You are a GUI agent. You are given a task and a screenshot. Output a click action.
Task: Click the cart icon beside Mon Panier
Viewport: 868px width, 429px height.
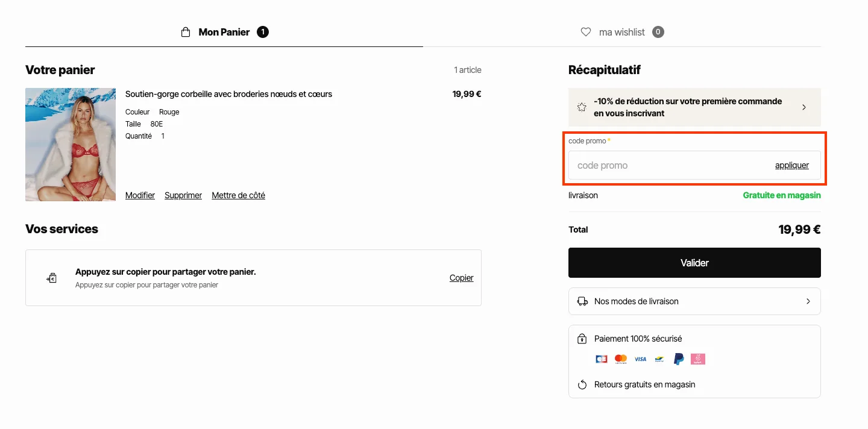click(185, 31)
